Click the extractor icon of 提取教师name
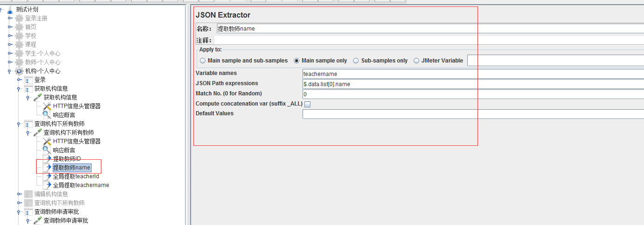This screenshot has width=644, height=225. (47, 168)
